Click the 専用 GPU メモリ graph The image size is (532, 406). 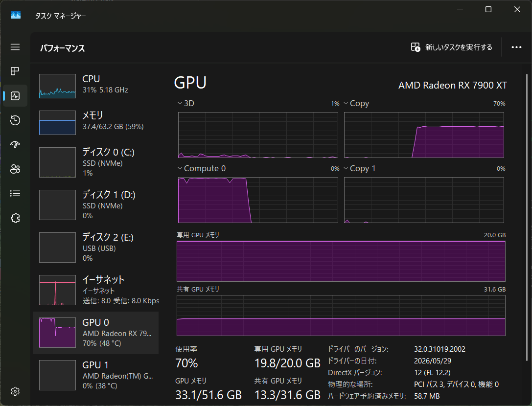341,261
